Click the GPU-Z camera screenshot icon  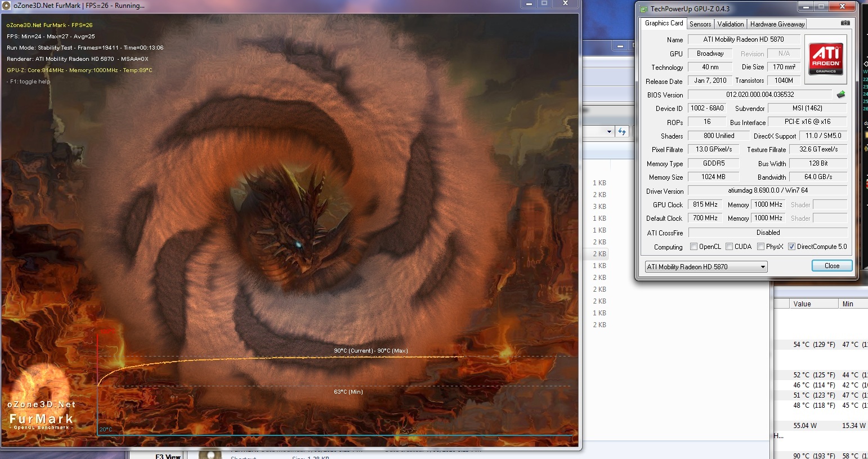point(845,23)
